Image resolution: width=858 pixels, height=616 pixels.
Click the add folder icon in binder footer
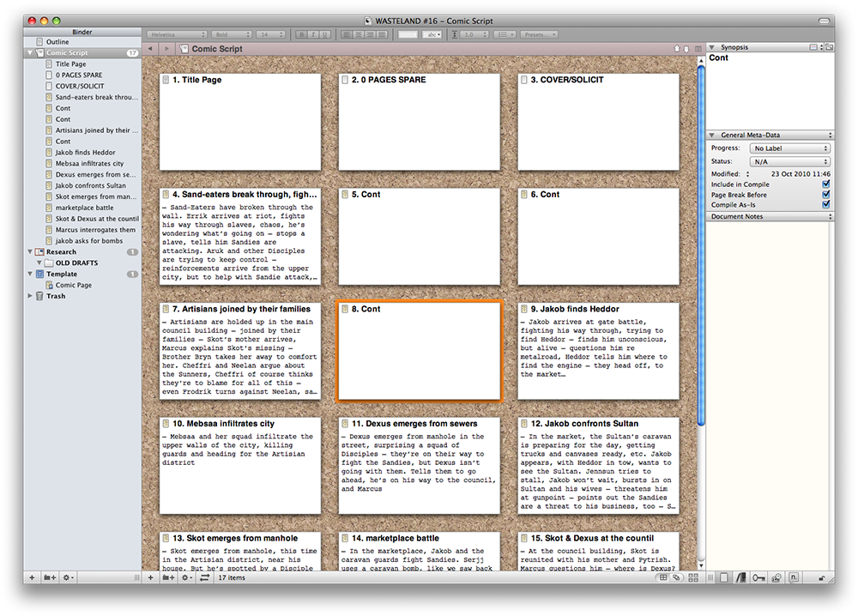tap(51, 578)
